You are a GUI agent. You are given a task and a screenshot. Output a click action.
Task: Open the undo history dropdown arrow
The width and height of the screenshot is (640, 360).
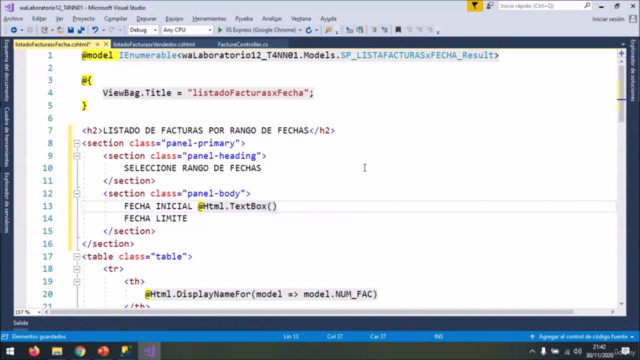(103, 30)
